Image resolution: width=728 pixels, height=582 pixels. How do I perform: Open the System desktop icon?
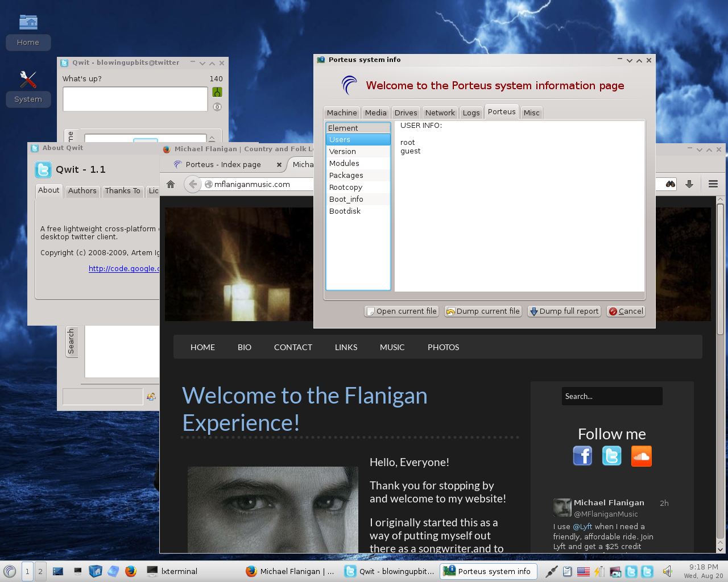pos(28,80)
